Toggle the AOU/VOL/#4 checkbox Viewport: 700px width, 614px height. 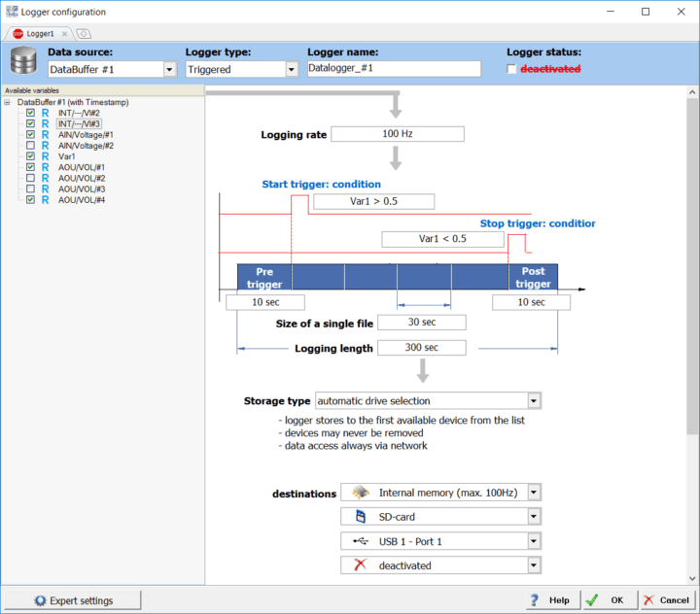[30, 199]
